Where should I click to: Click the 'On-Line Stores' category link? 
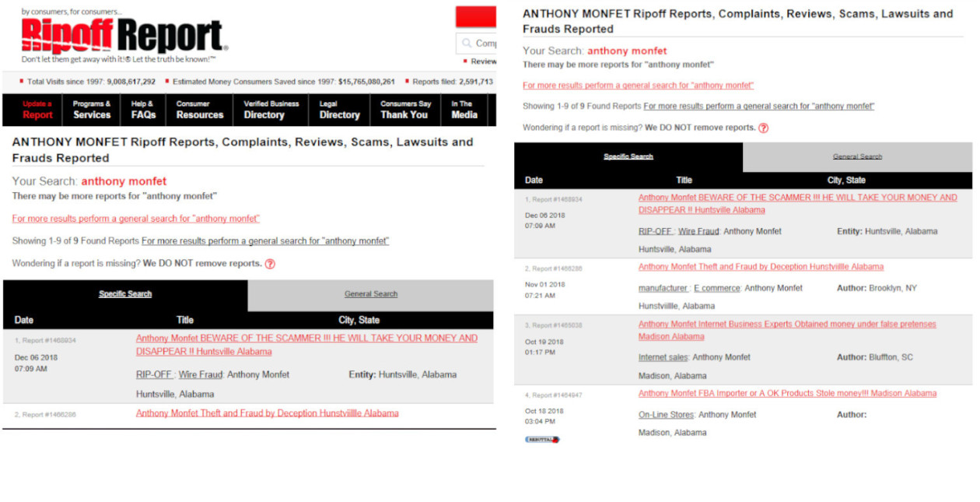(x=666, y=415)
